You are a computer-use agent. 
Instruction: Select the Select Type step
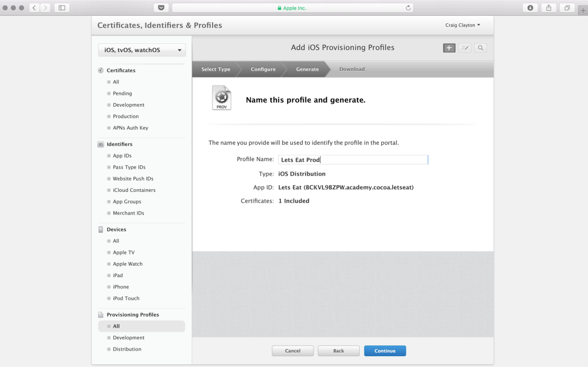pyautogui.click(x=216, y=69)
